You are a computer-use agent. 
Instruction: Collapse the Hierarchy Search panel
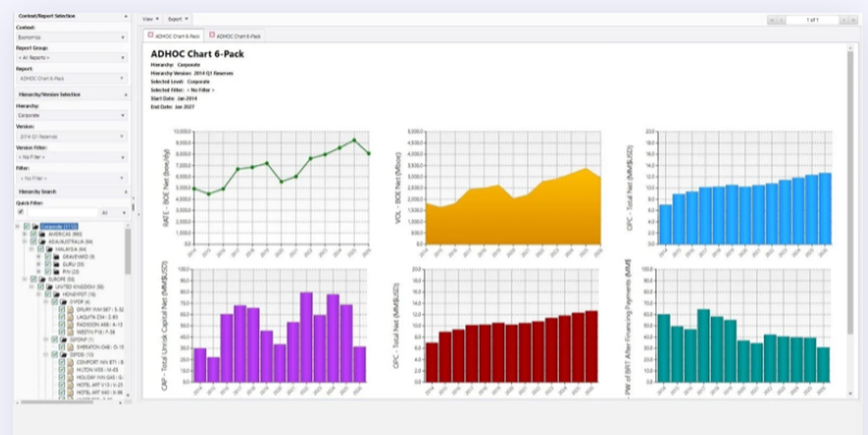pyautogui.click(x=126, y=192)
